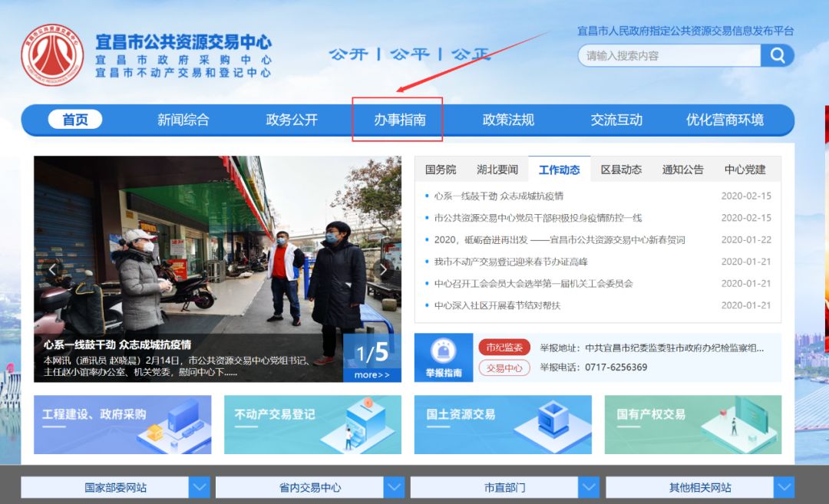Show previous carousel slide arrow
The image size is (829, 504).
51,269
